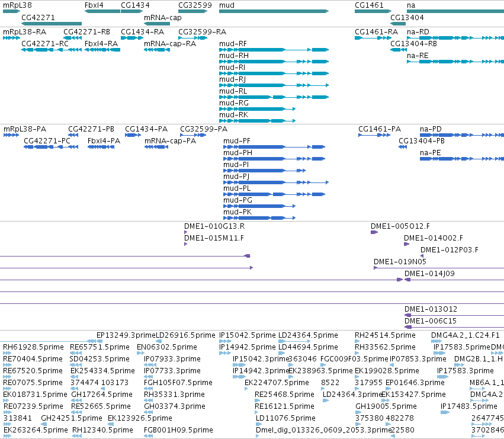Click protein na-PD

(462, 135)
